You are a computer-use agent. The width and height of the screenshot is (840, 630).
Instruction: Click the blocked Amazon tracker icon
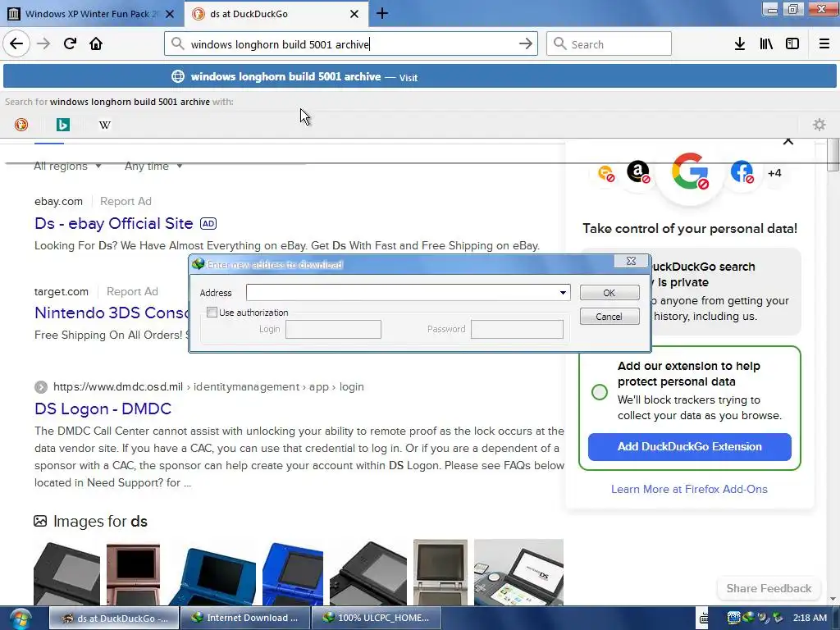[638, 172]
